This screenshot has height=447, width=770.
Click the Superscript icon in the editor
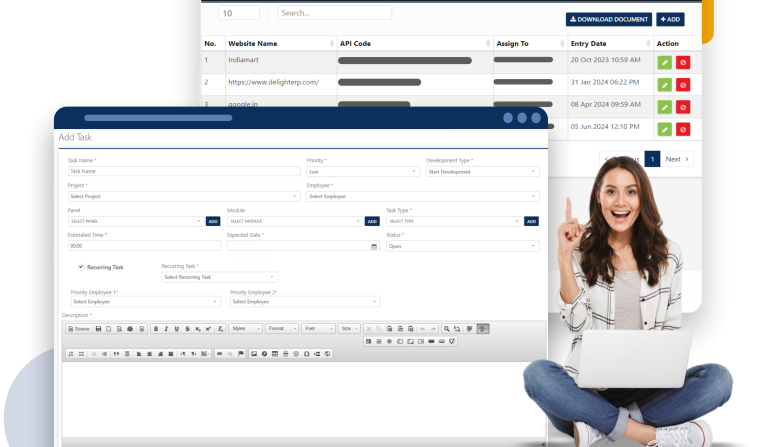coord(208,329)
